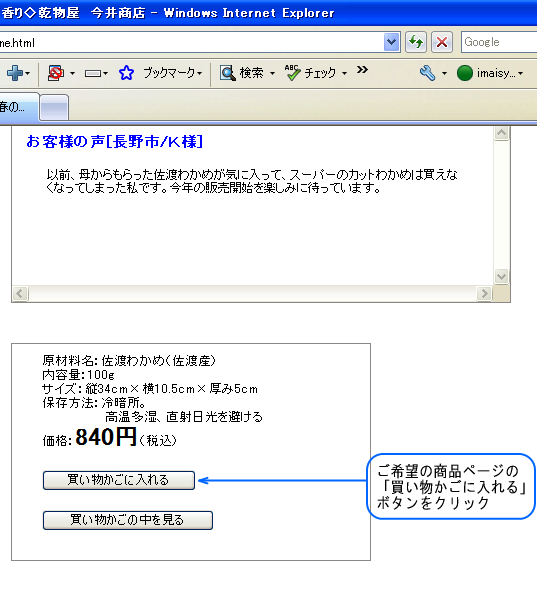Expand the toolbar overflow chevrons
Image resolution: width=537 pixels, height=601 pixels.
pyautogui.click(x=362, y=70)
